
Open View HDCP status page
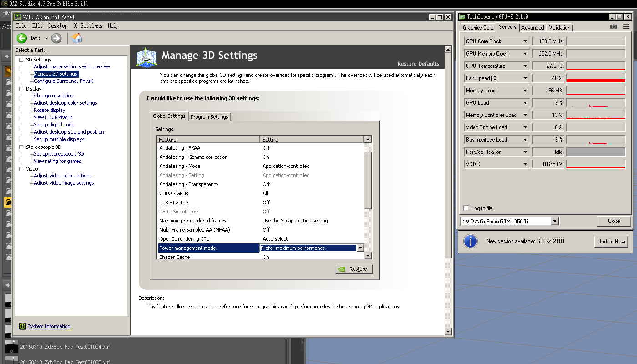53,117
